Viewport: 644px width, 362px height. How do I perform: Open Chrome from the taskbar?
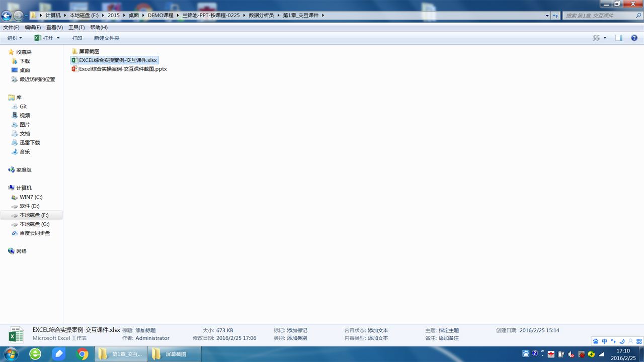(x=83, y=354)
